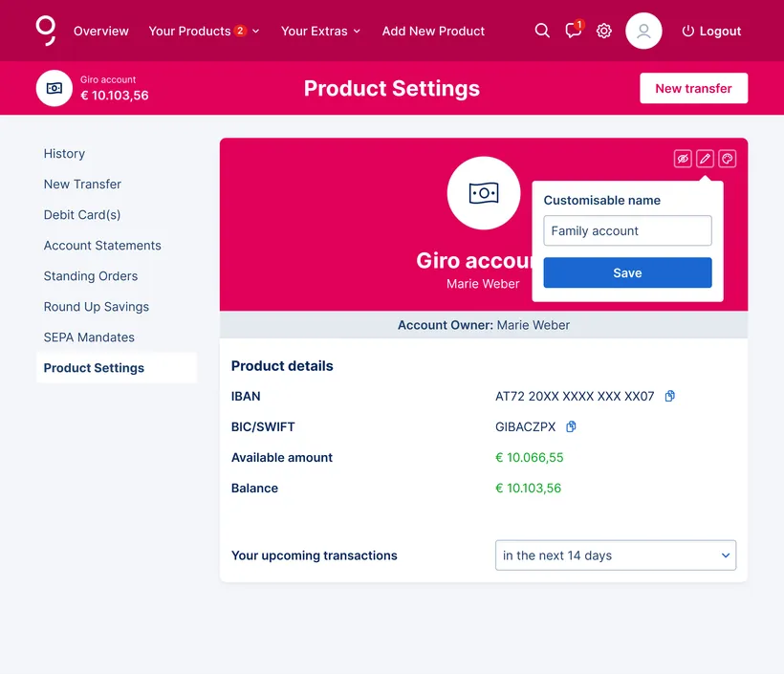Go to Overview in top navigation
This screenshot has height=674, width=784.
point(100,31)
